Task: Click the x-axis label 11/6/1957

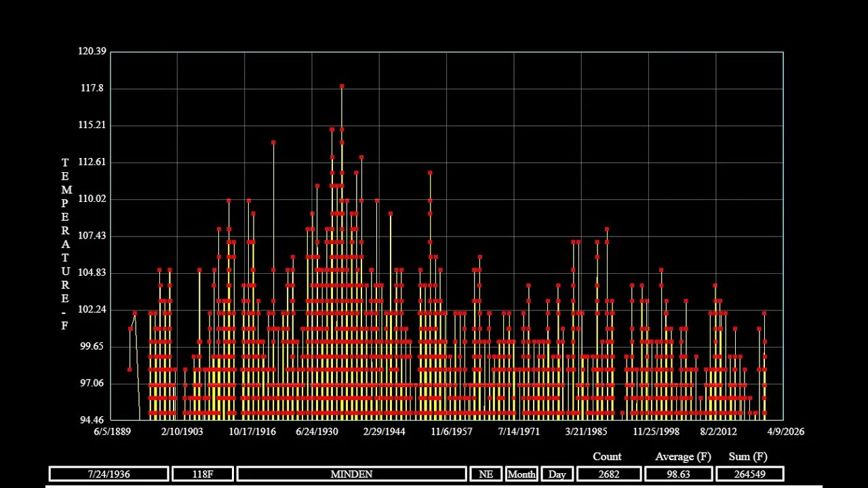Action: pos(452,432)
